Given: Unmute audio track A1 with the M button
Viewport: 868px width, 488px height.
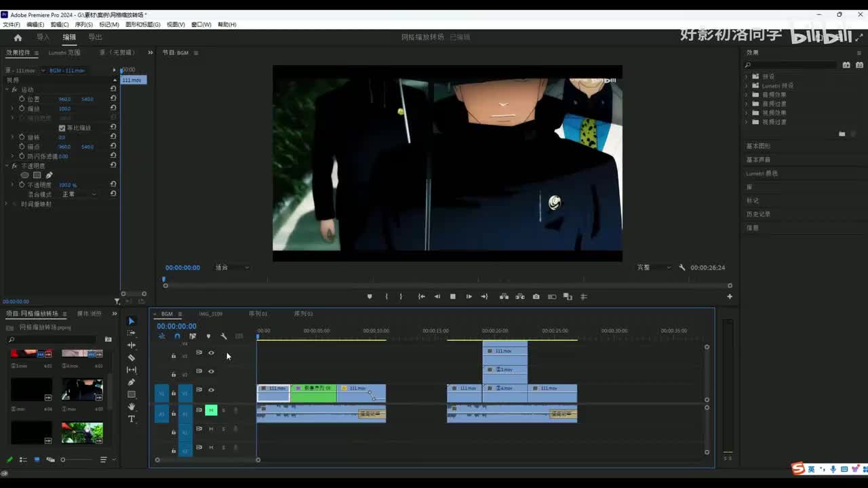Looking at the screenshot, I should [211, 410].
